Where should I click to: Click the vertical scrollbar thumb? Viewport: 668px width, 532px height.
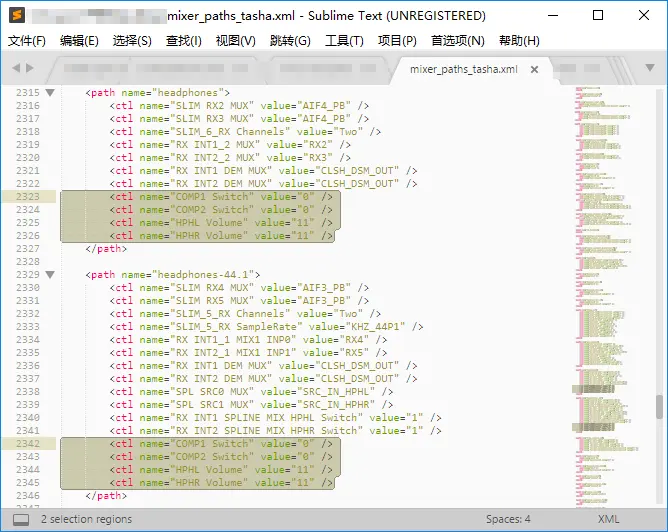(658, 407)
